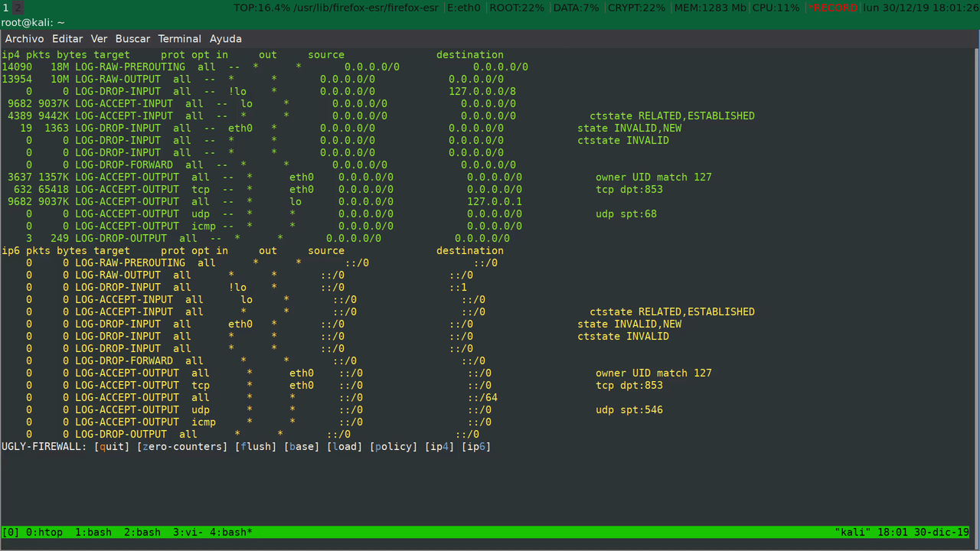This screenshot has height=551, width=980.
Task: Open the Ver menu
Action: pos(99,38)
